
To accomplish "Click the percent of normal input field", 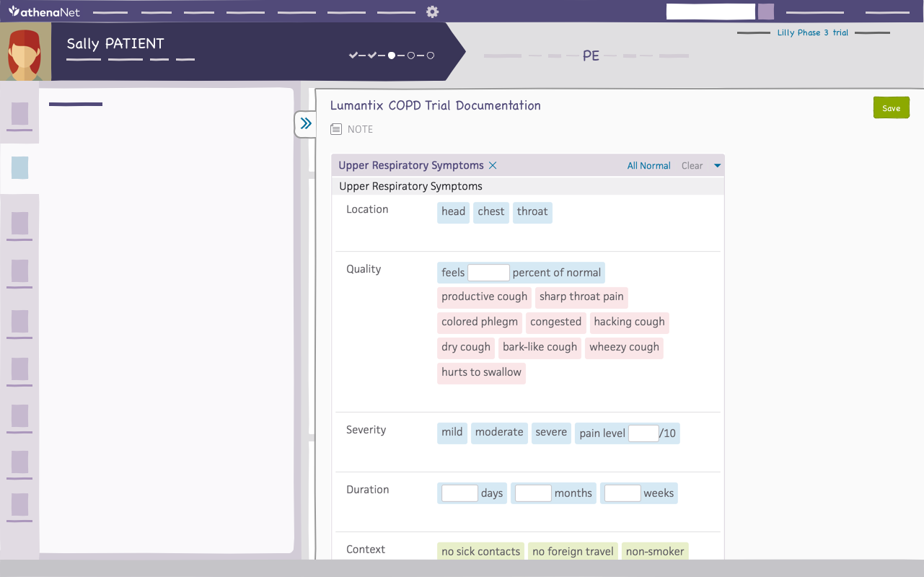I will coord(488,273).
